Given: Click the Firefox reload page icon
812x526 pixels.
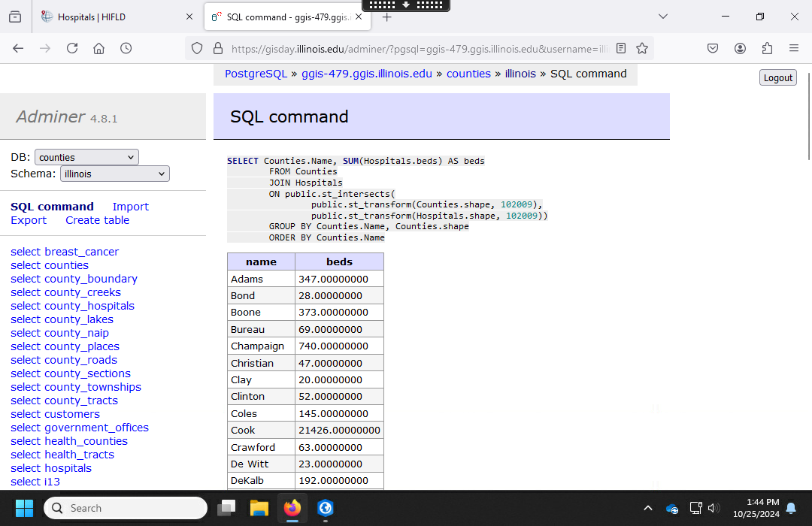Looking at the screenshot, I should 72,48.
